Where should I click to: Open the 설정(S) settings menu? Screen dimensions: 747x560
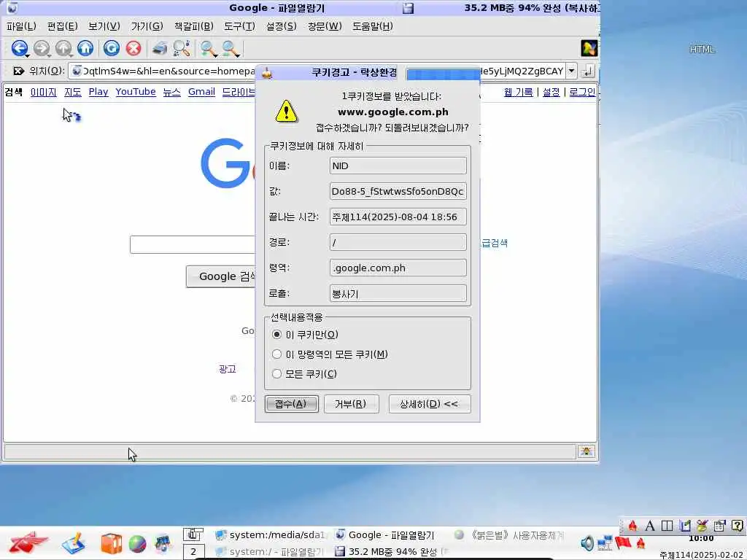coord(281,26)
